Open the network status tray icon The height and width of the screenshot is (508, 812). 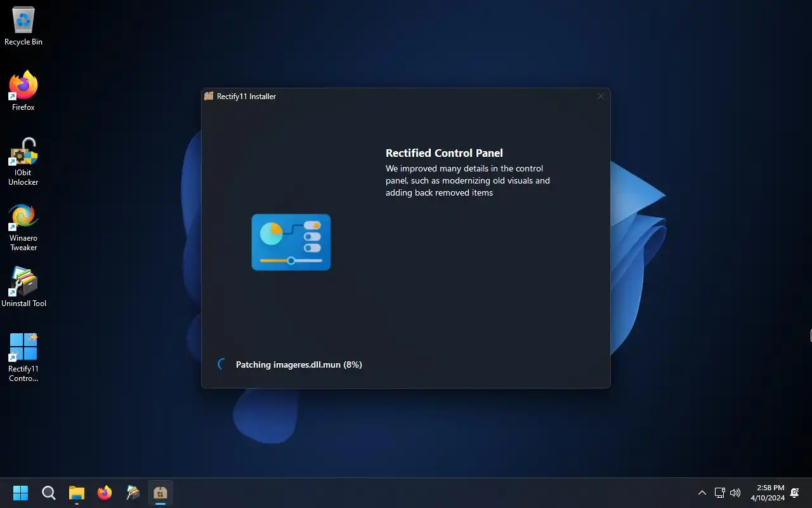pyautogui.click(x=719, y=493)
